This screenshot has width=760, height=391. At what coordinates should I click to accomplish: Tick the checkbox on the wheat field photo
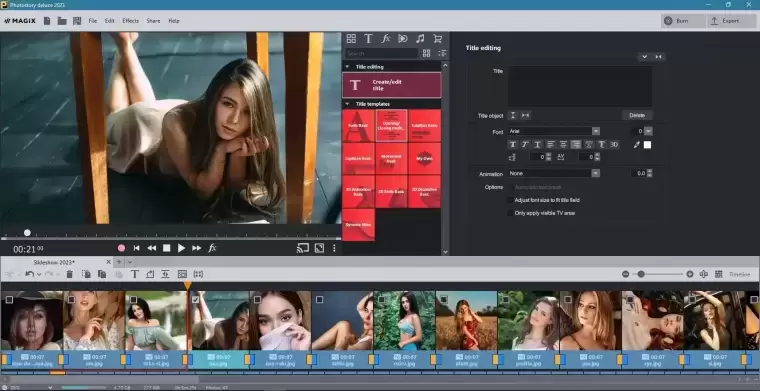click(443, 300)
